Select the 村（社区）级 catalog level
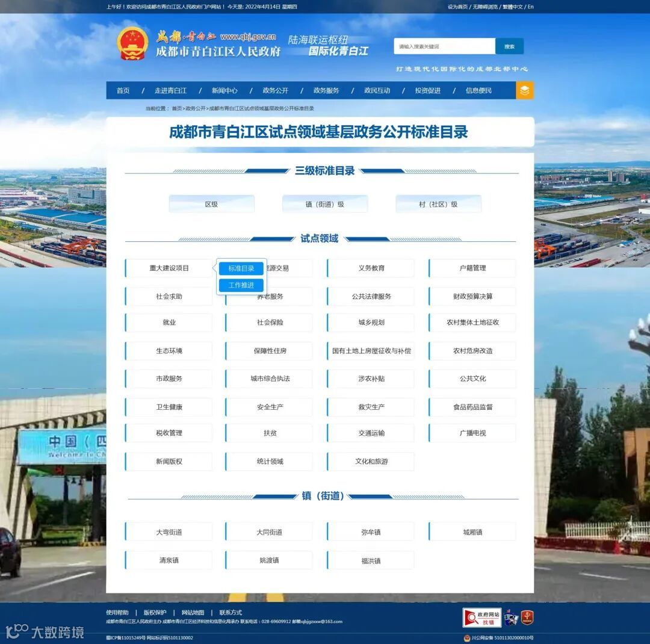650x644 pixels. click(439, 204)
